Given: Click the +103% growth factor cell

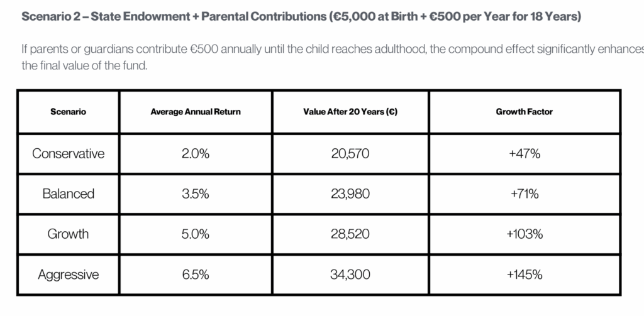Looking at the screenshot, I should click(525, 234).
